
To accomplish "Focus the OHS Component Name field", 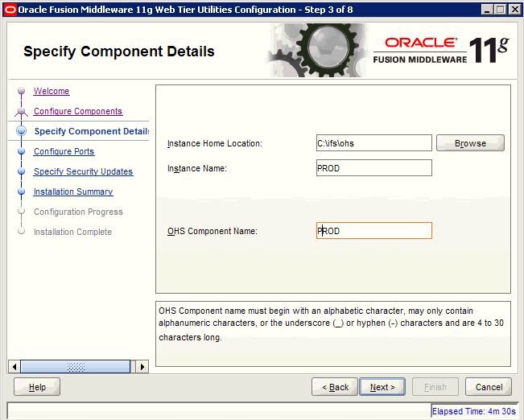I will click(374, 231).
